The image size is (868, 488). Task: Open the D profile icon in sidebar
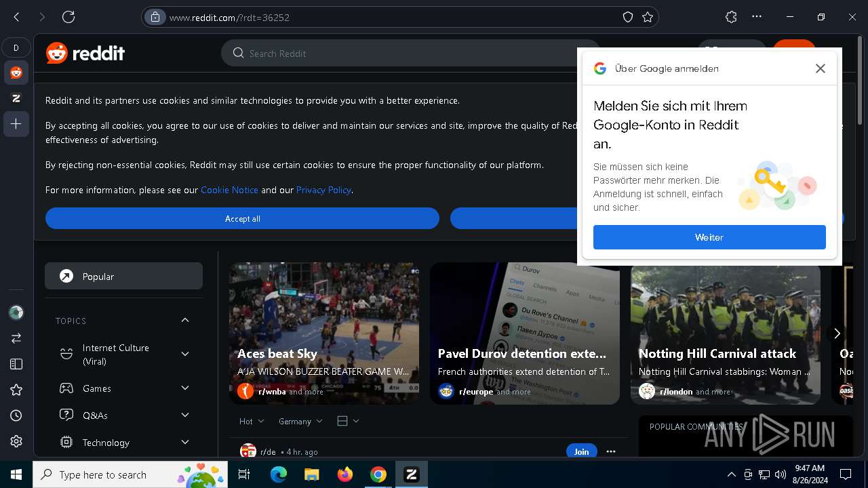coord(16,47)
